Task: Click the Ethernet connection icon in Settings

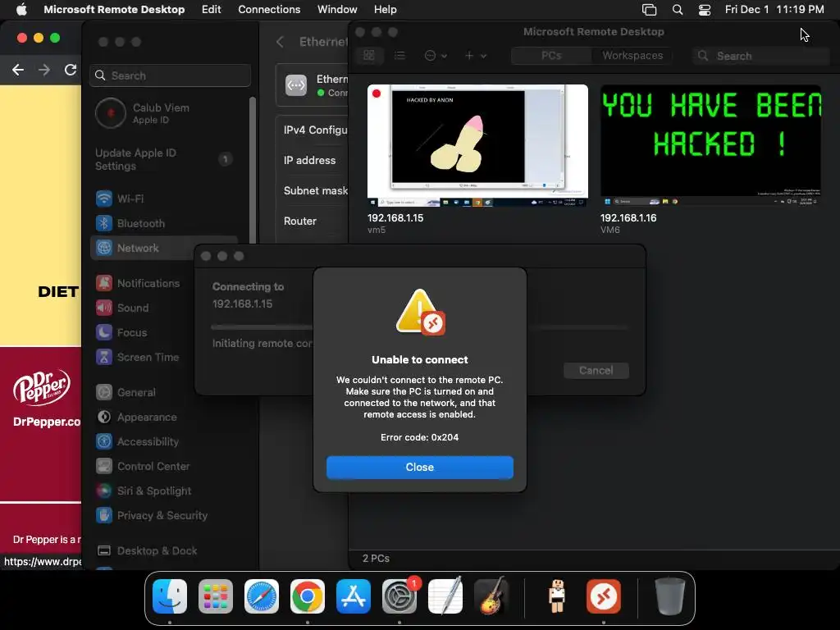Action: [x=295, y=85]
